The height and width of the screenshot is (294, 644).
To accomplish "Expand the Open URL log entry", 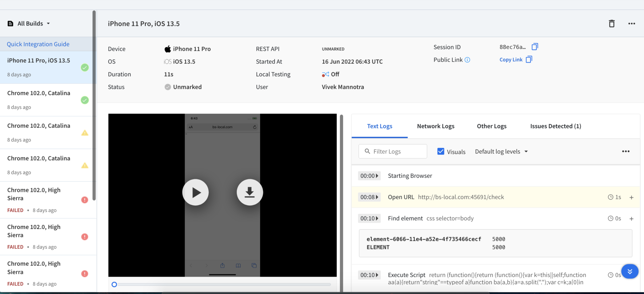I will click(631, 197).
